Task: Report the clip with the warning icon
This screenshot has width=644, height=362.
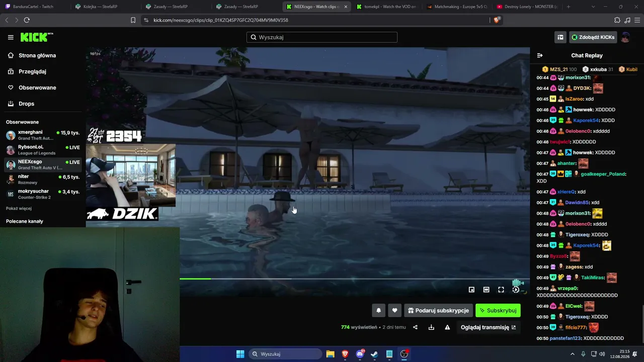Action: [x=447, y=327]
